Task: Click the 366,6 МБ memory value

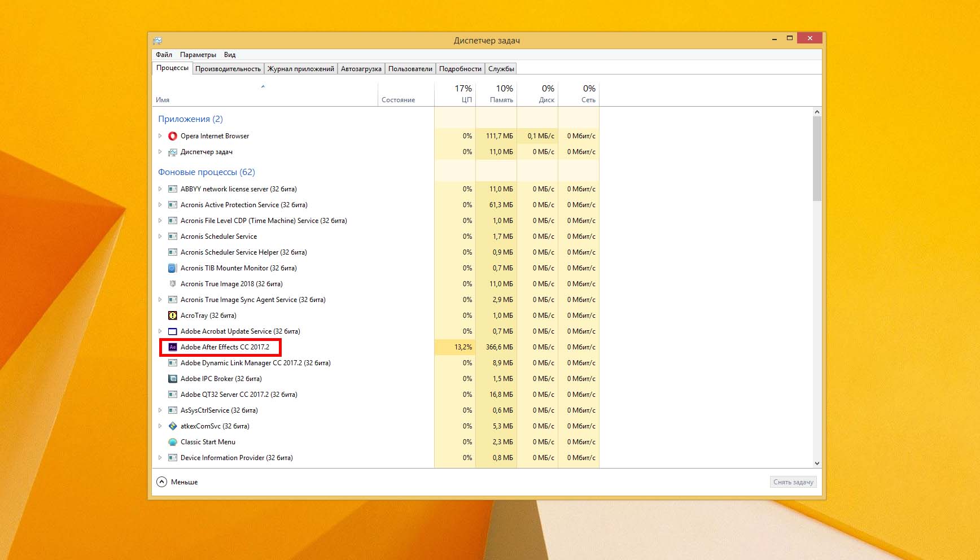Action: pyautogui.click(x=500, y=347)
